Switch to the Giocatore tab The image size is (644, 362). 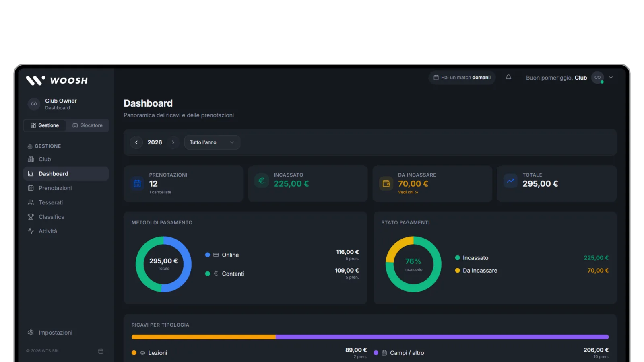click(x=87, y=125)
